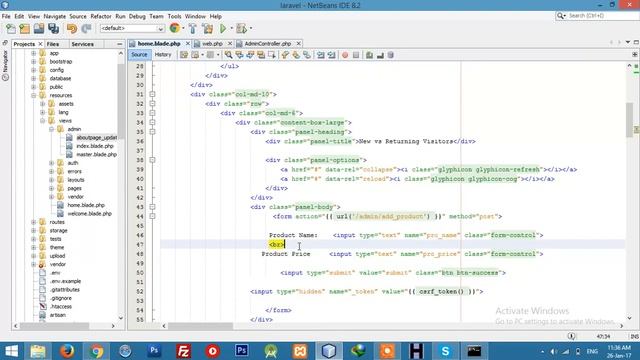640x360 pixels.
Task: Open Skype from the taskbar
Action: click(x=445, y=351)
